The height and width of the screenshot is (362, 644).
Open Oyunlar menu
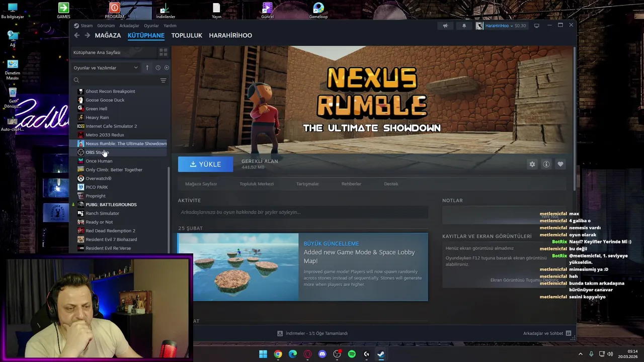(151, 26)
